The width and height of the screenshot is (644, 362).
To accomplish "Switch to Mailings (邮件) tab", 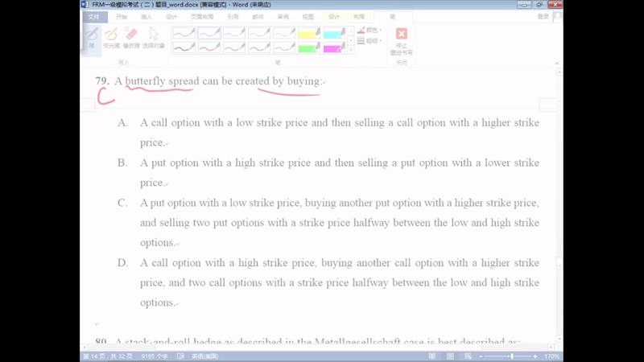I will pos(258,16).
